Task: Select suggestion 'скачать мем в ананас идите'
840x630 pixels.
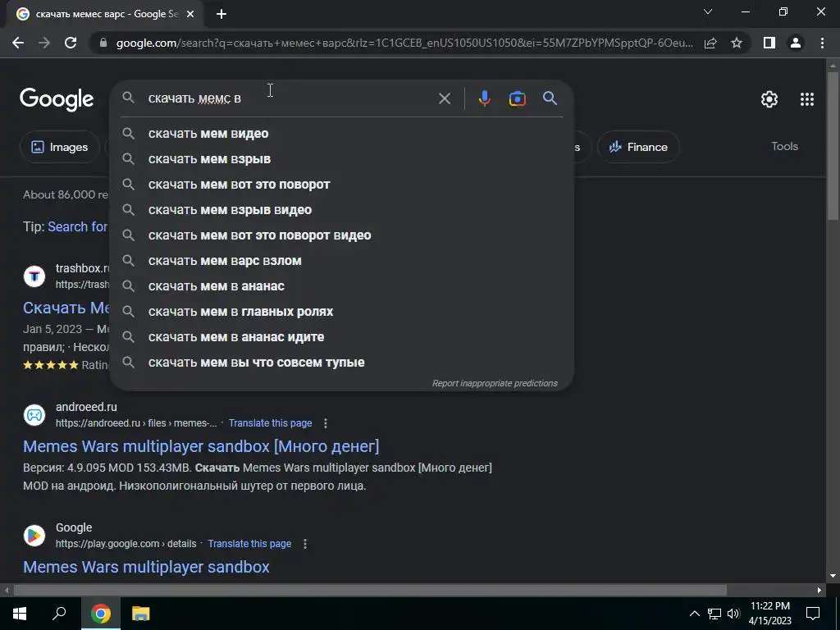Action: 342,337
